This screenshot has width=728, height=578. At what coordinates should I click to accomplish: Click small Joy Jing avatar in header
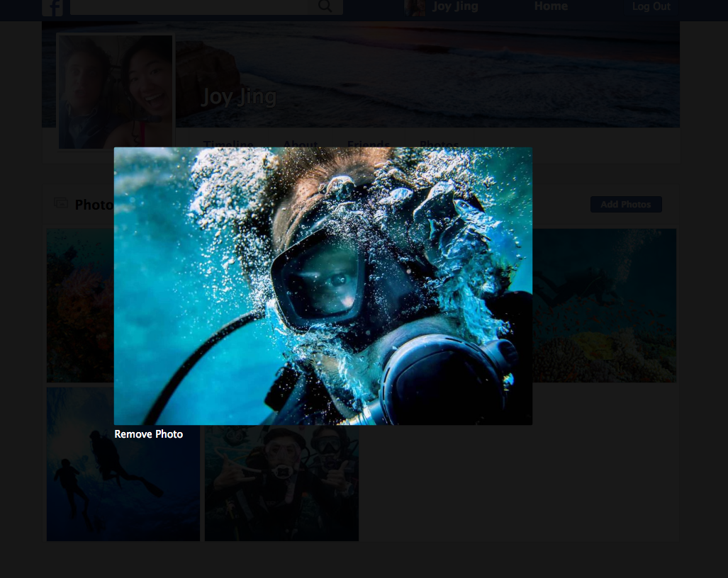pos(415,7)
